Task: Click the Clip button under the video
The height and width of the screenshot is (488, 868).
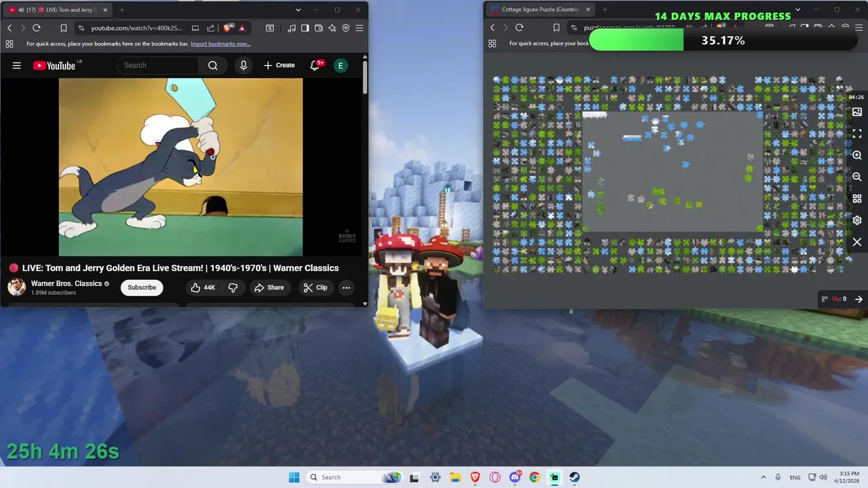Action: pyautogui.click(x=315, y=287)
